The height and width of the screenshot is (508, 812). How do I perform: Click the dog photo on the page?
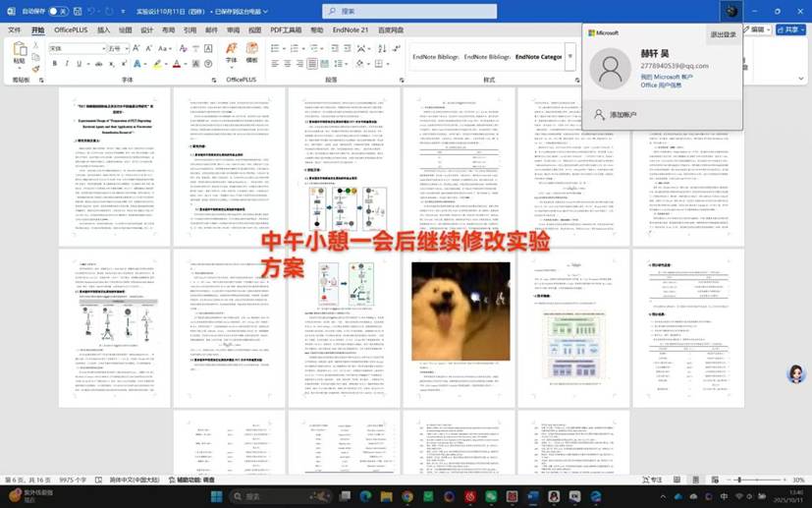coord(460,311)
